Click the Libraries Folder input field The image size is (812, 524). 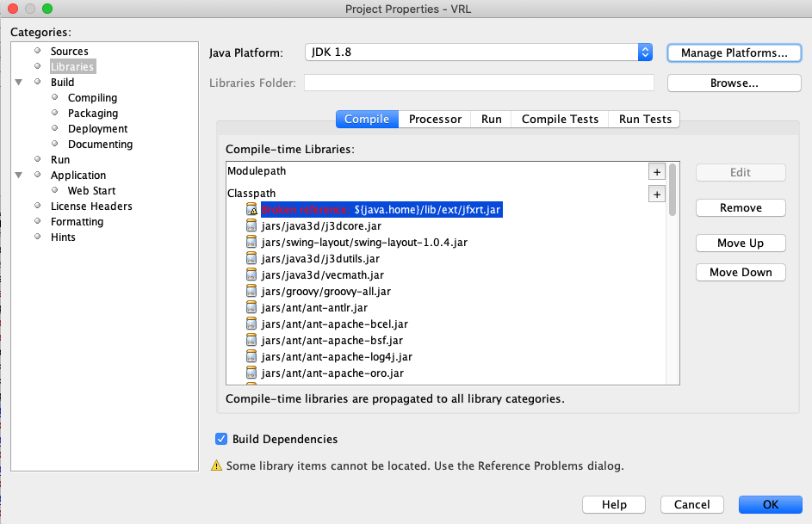coord(479,83)
